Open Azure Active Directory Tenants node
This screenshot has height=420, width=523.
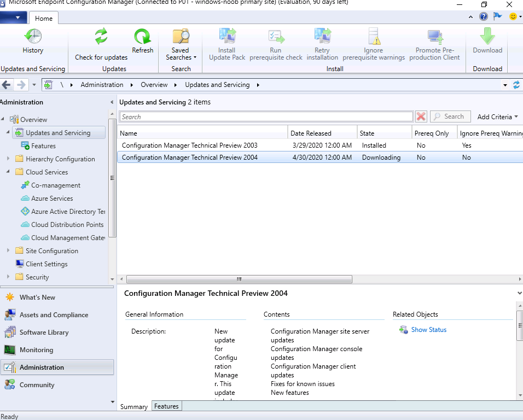coord(68,212)
